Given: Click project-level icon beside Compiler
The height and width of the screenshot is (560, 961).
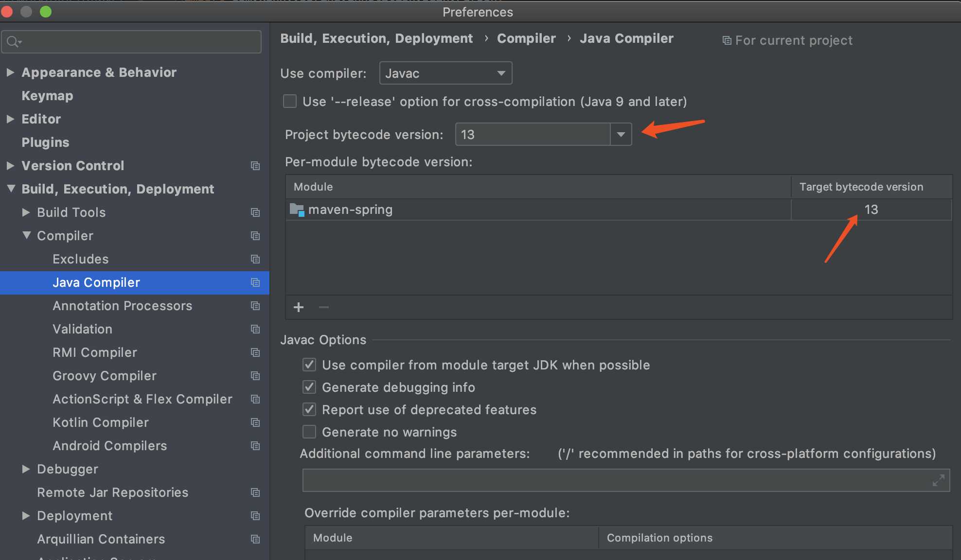Looking at the screenshot, I should tap(255, 236).
